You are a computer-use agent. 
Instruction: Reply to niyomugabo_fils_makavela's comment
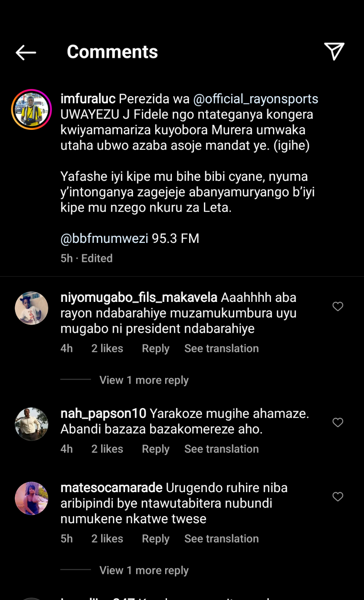click(155, 348)
